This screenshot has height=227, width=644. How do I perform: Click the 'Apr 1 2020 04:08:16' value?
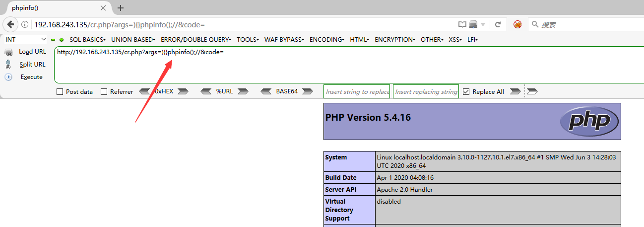coord(405,178)
